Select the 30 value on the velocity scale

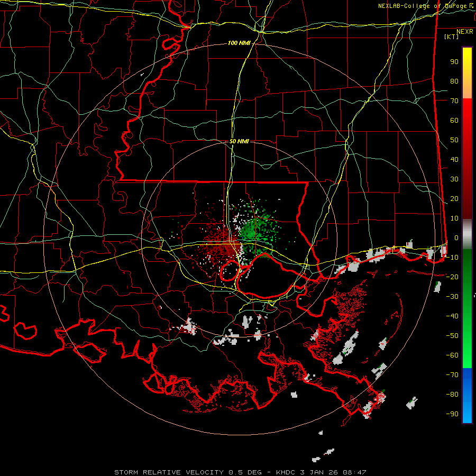[x=454, y=179]
